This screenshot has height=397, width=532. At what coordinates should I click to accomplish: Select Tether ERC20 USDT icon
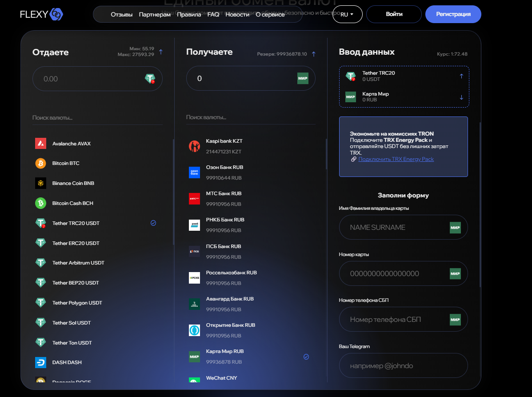[41, 243]
